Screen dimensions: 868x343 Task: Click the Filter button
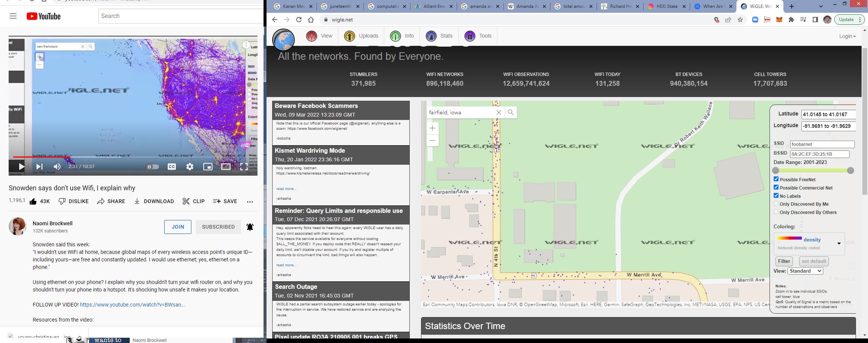tap(784, 261)
